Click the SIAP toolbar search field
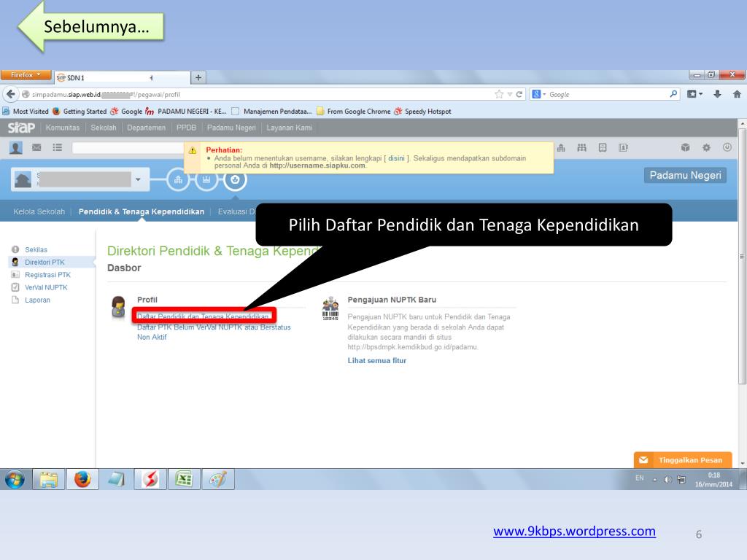This screenshot has width=747, height=560. [128, 147]
